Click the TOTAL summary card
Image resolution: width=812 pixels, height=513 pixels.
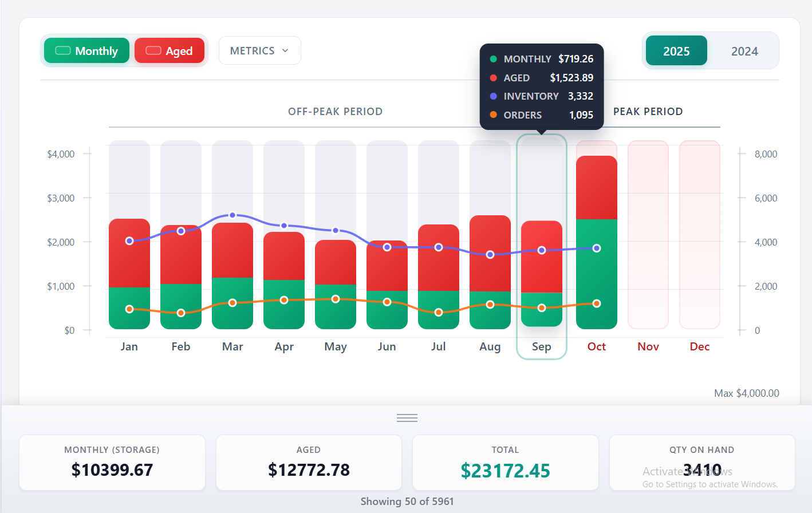click(505, 463)
